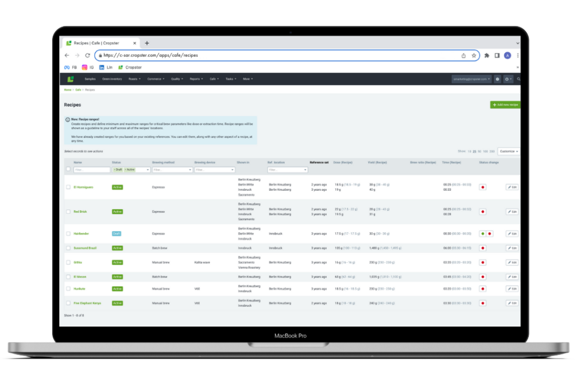
Task: Select the El Hormiguero row checkbox
Action: pyautogui.click(x=69, y=187)
